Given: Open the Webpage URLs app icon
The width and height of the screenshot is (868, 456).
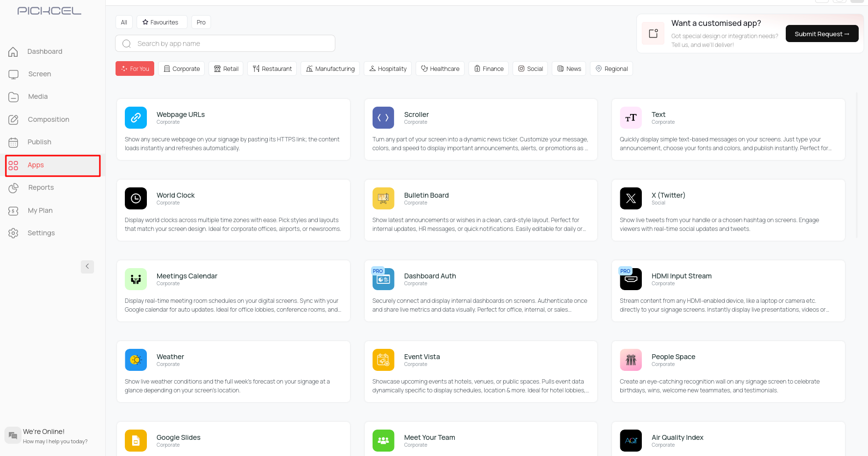Looking at the screenshot, I should pyautogui.click(x=136, y=118).
